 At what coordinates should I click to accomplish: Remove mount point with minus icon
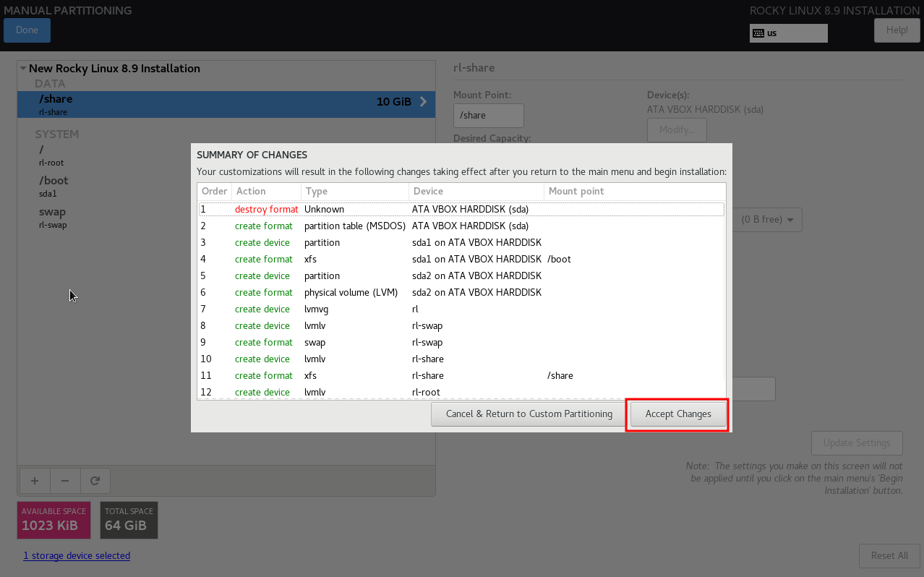[x=64, y=480]
